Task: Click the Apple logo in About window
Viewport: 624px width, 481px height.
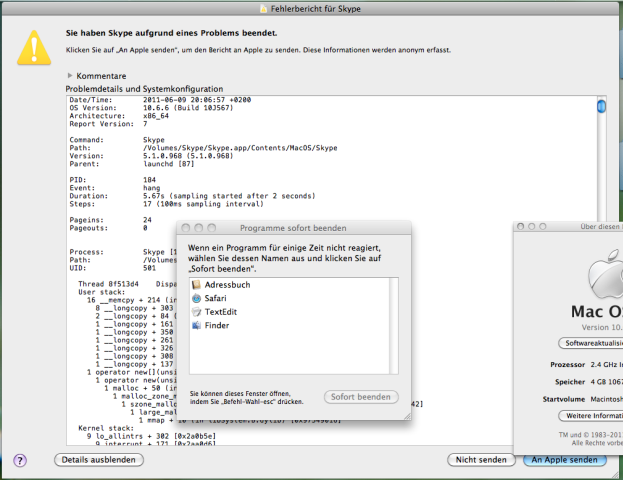Action: tap(606, 275)
